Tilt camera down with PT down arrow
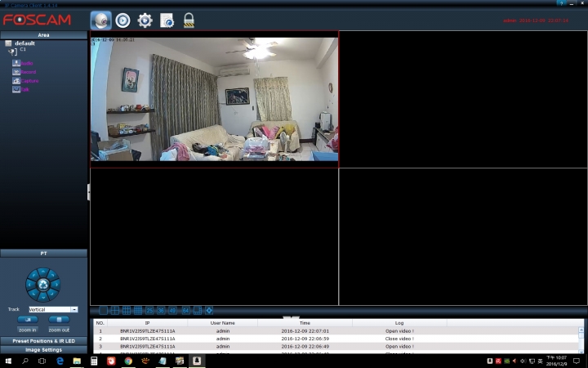The width and height of the screenshot is (588, 368). click(x=43, y=298)
